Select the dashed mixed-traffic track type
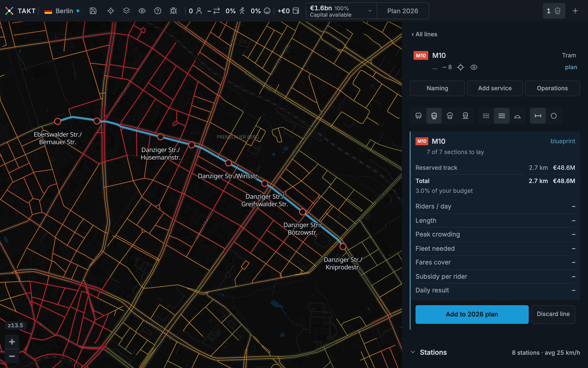The width and height of the screenshot is (588, 368). point(486,116)
